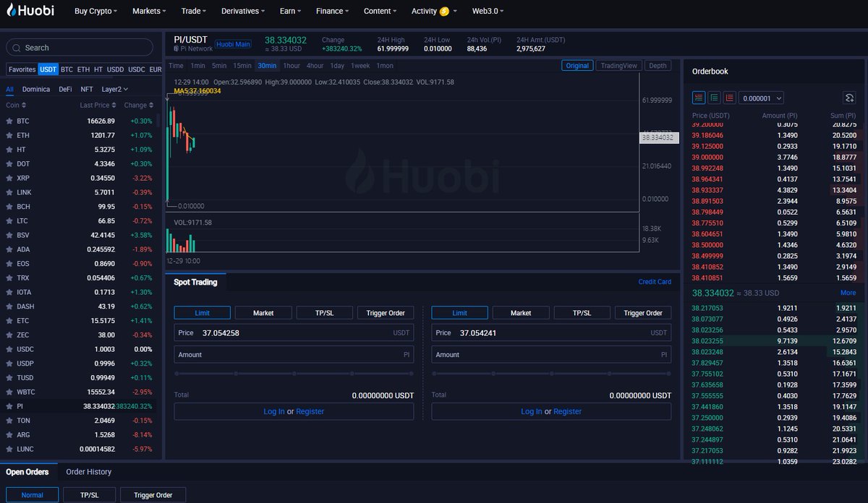The height and width of the screenshot is (503, 868).
Task: Switch chart to TradingView mode
Action: [x=619, y=66]
